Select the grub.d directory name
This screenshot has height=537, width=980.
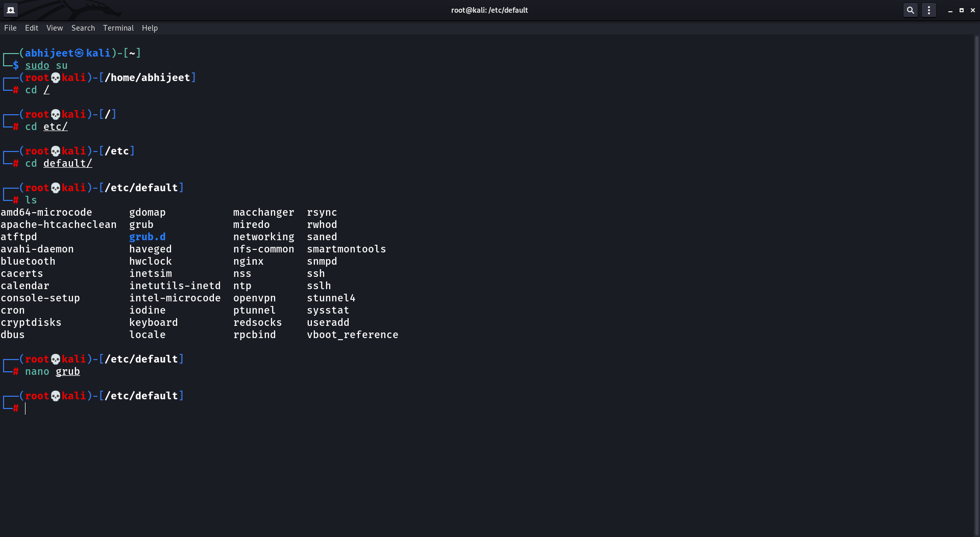click(x=147, y=237)
